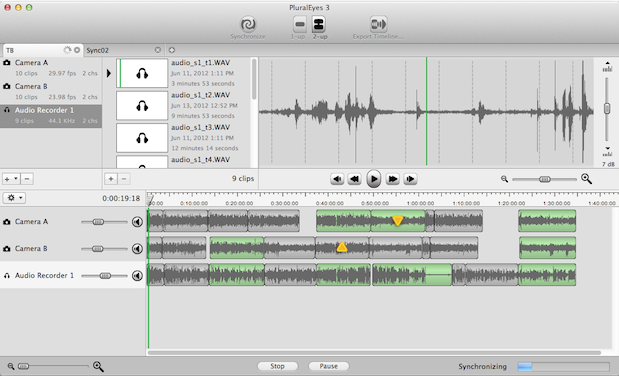This screenshot has width=619, height=376.
Task: Click the Export Timeline icon
Action: click(378, 24)
